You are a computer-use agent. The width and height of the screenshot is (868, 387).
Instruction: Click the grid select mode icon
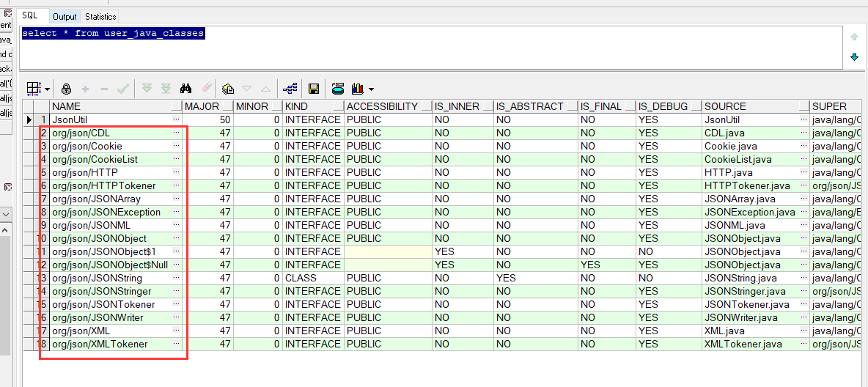[x=34, y=88]
